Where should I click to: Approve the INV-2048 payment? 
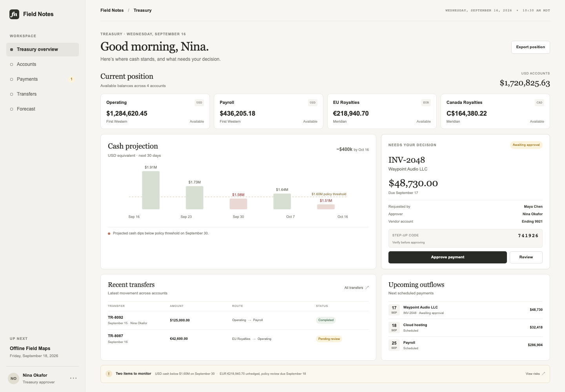pos(448,257)
